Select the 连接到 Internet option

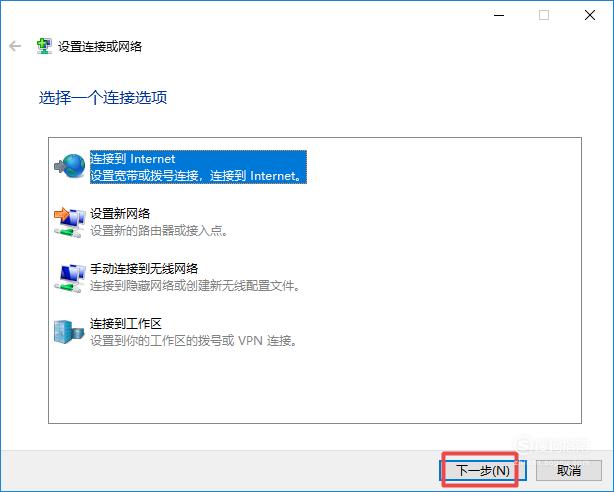[198, 167]
